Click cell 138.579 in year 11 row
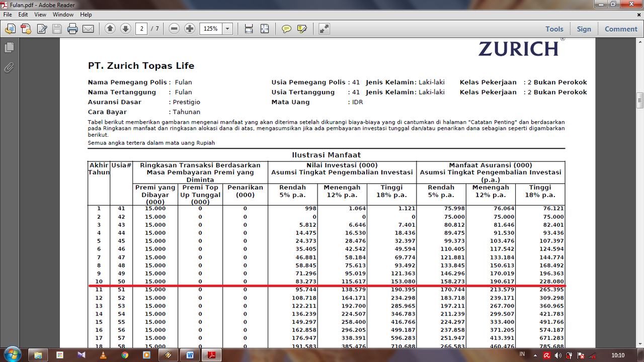The width and height of the screenshot is (644, 362). coord(353,290)
